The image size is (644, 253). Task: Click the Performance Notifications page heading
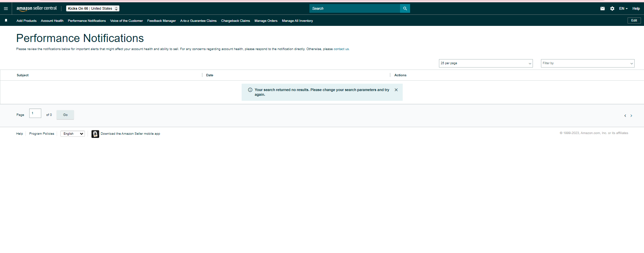pyautogui.click(x=80, y=38)
